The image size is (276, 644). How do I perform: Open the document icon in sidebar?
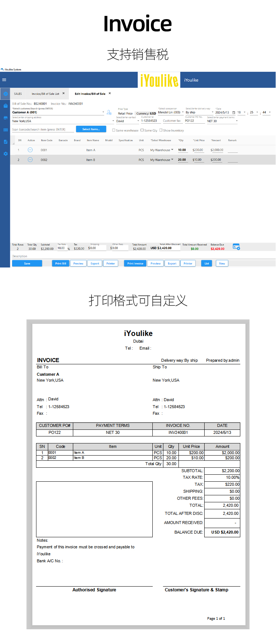pyautogui.click(x=6, y=142)
